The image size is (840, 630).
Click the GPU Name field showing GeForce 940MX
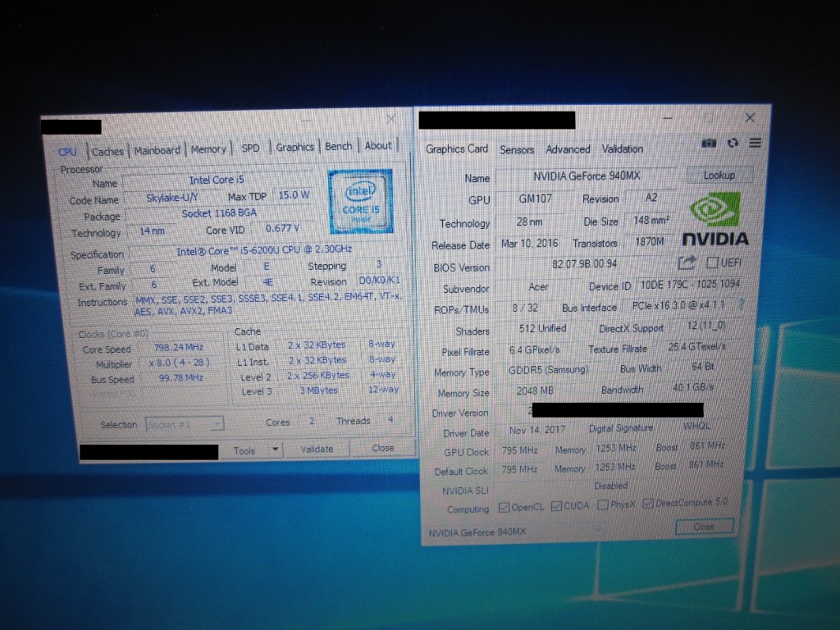pyautogui.click(x=586, y=176)
